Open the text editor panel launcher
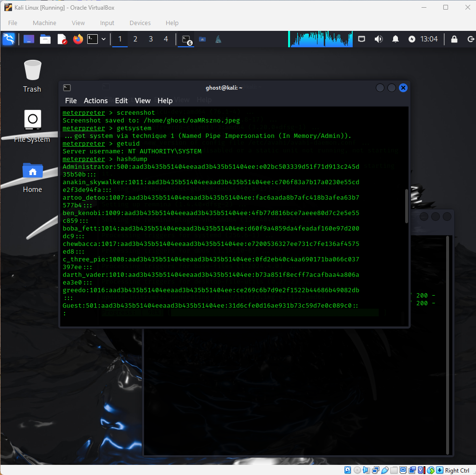This screenshot has width=476, height=475. pyautogui.click(x=62, y=39)
